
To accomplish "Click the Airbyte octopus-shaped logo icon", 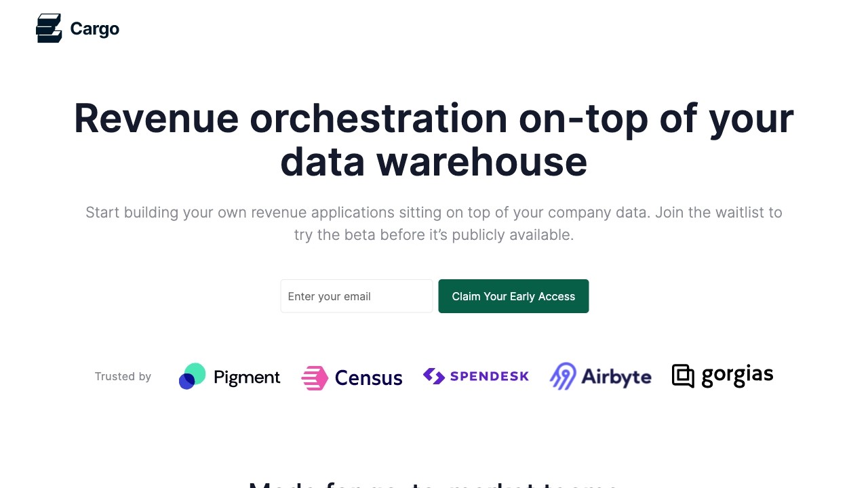I will 563,376.
